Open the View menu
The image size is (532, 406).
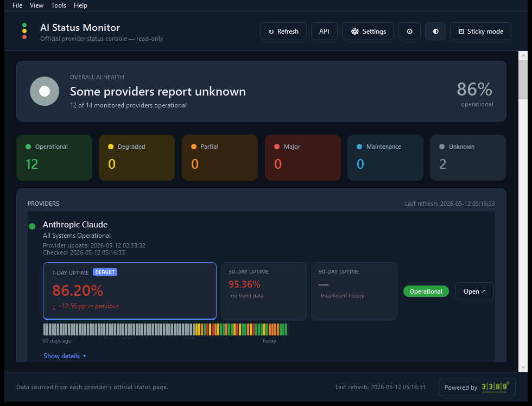[36, 5]
